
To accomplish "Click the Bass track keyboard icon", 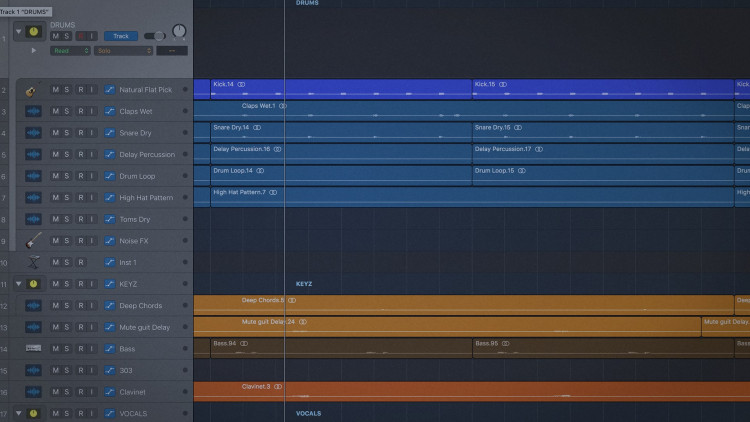I will point(33,348).
